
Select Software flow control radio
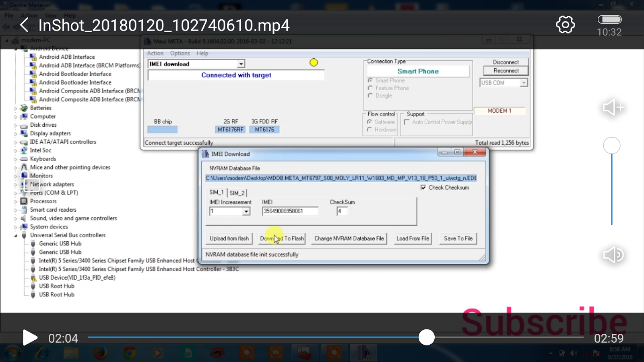click(x=369, y=122)
